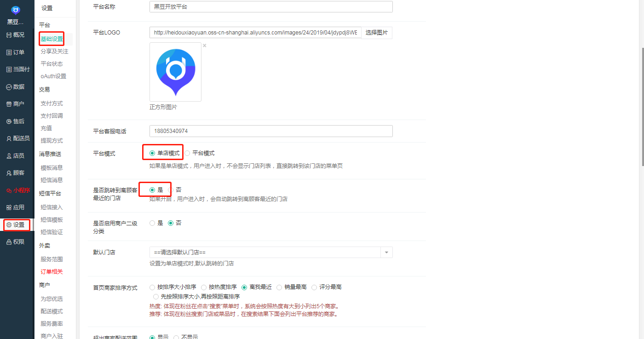Open 短信模板 settings page

[x=52, y=220]
